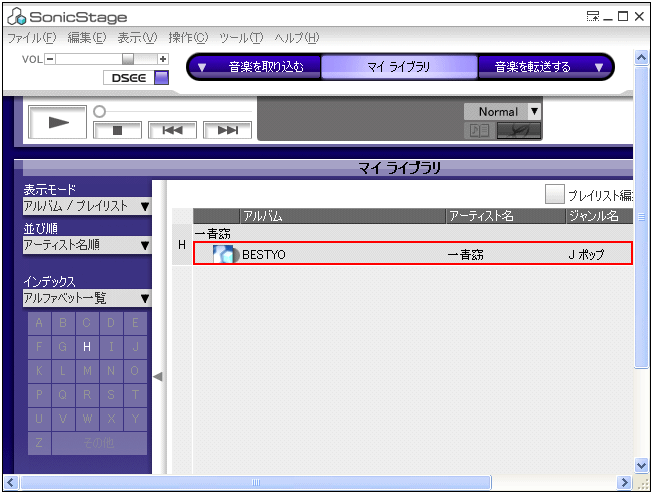Open the ツール(T) menu
This screenshot has width=653, height=494.
click(x=241, y=38)
